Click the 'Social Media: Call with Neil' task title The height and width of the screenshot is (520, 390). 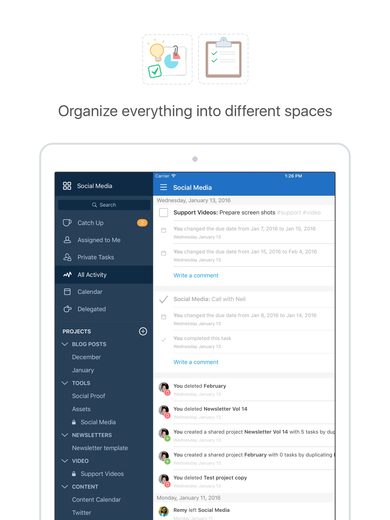(210, 299)
